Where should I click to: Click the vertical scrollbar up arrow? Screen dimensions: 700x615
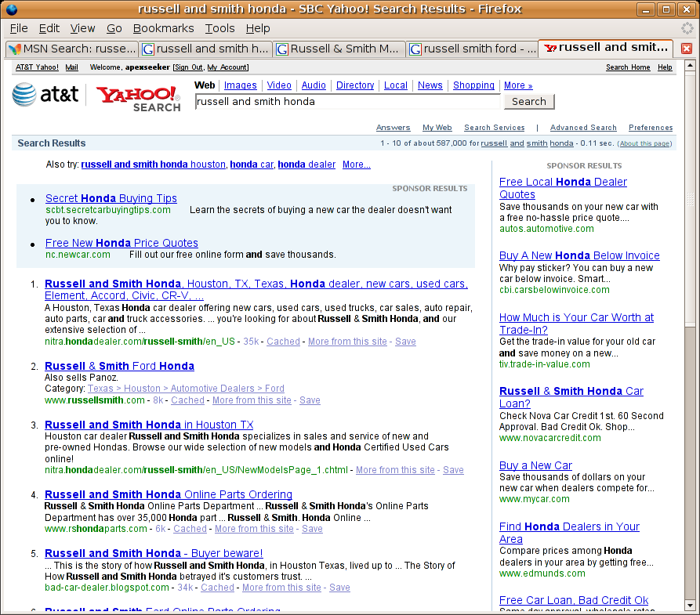[690, 66]
